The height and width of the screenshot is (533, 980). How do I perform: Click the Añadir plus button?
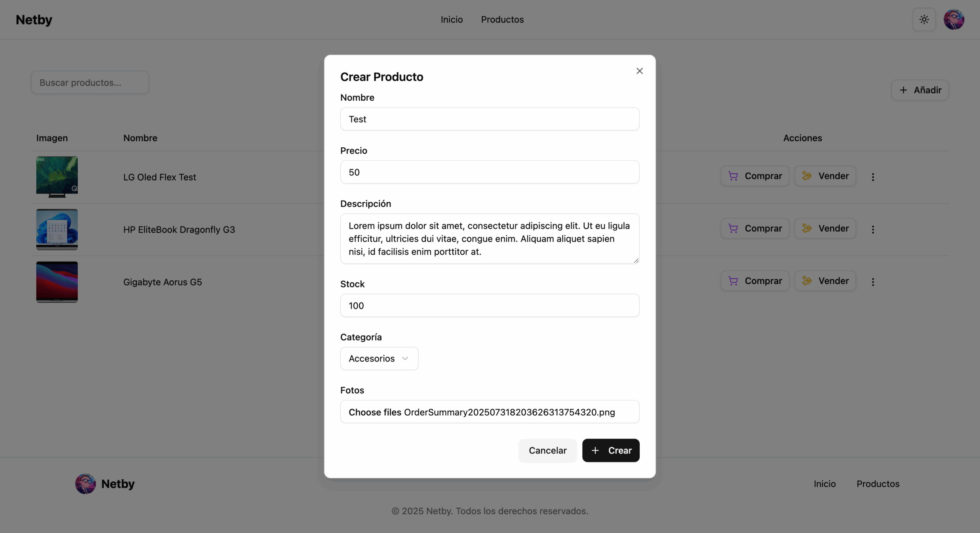[x=920, y=90]
